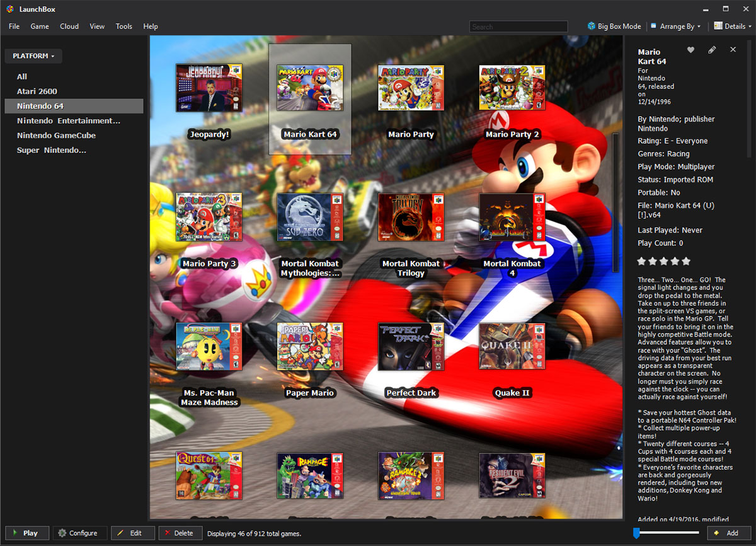Open the Tools menu
This screenshot has width=756, height=546.
pos(124,26)
